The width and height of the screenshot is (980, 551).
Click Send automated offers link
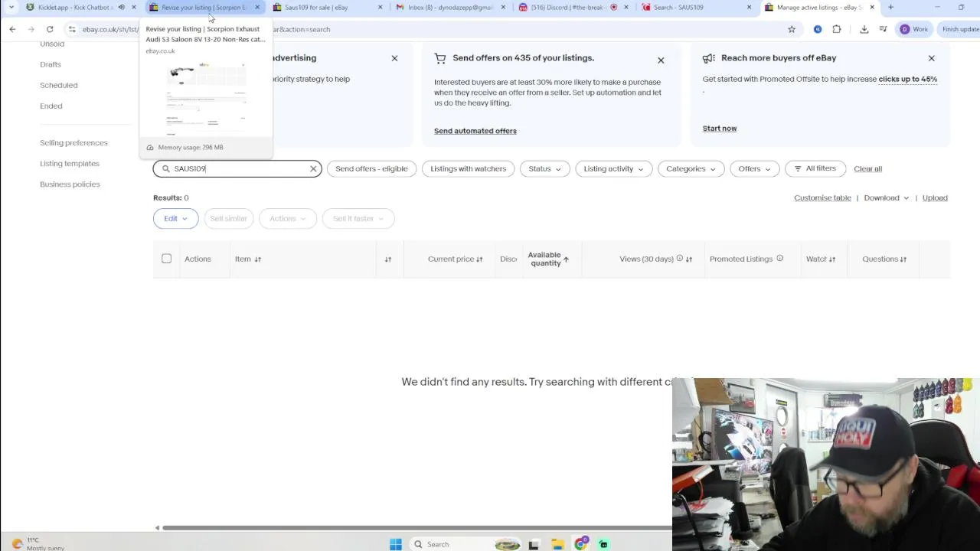475,131
